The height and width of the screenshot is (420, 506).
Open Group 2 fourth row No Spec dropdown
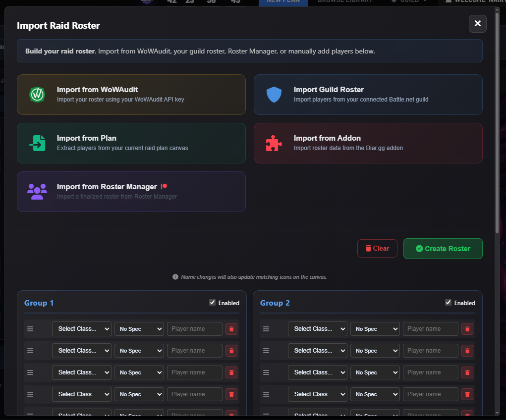pos(375,394)
